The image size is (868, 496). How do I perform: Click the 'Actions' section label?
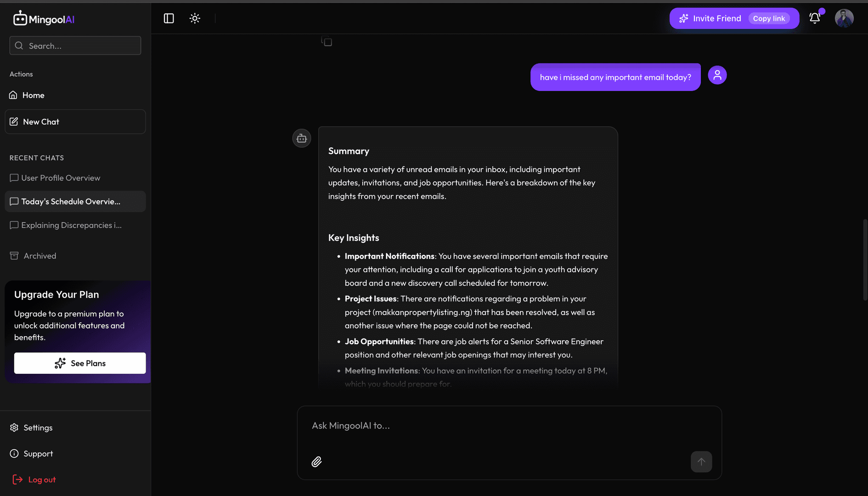(21, 74)
